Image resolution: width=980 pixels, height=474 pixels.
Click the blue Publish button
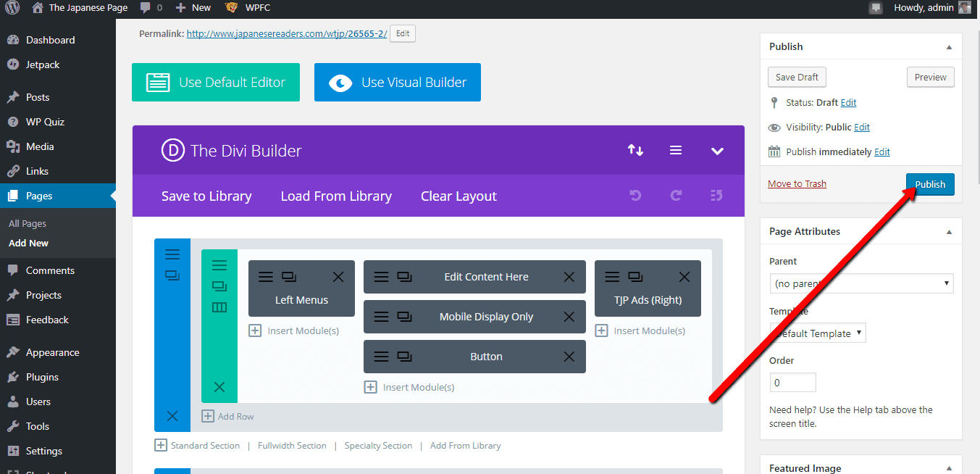[930, 184]
